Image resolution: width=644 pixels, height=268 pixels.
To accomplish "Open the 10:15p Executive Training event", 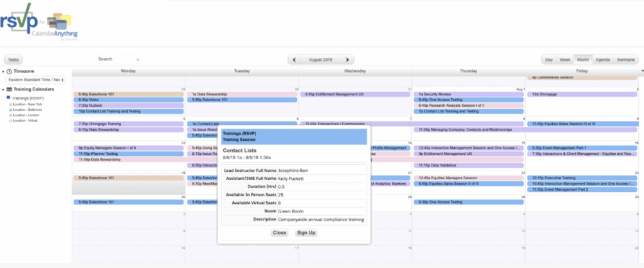I will [582, 178].
